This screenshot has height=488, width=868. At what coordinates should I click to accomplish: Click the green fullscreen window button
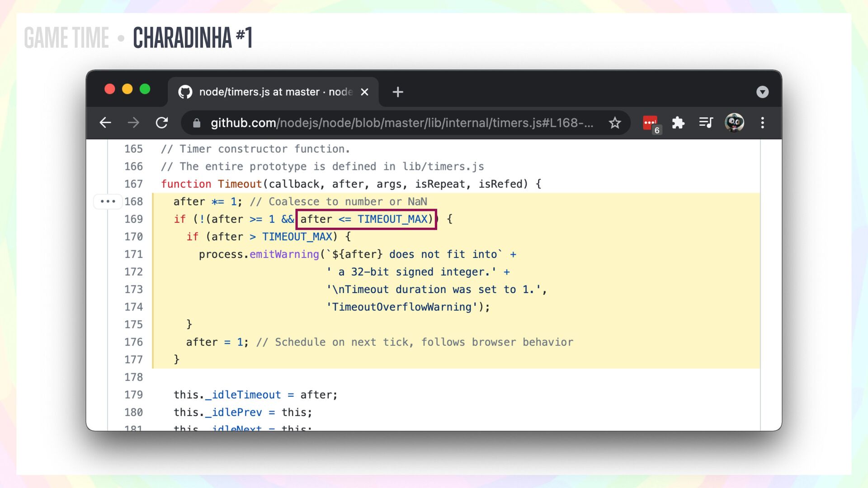pyautogui.click(x=145, y=89)
